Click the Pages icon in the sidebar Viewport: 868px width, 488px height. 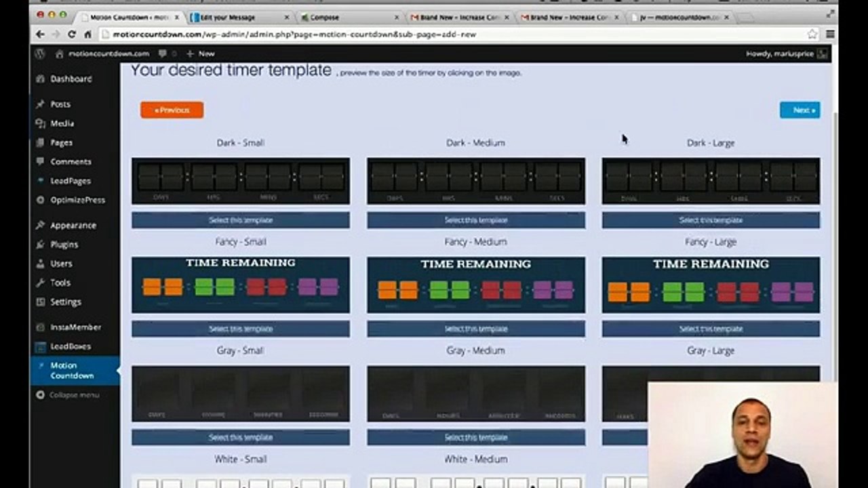(41, 142)
